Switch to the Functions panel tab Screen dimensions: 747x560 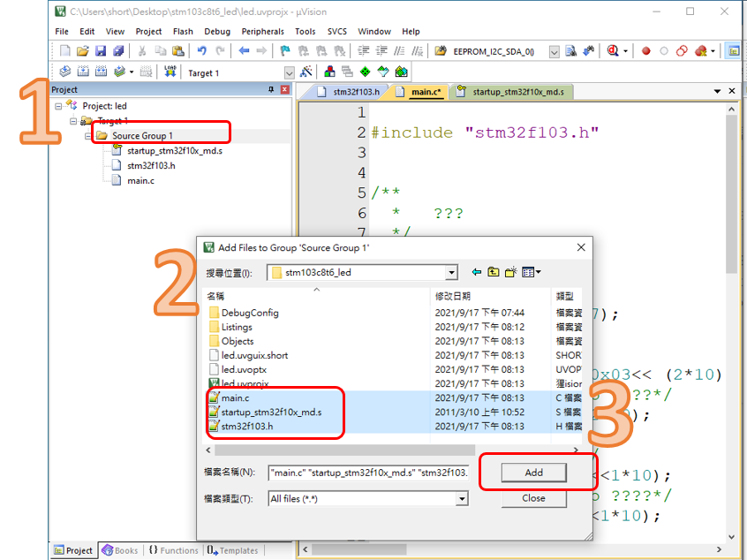tap(173, 550)
